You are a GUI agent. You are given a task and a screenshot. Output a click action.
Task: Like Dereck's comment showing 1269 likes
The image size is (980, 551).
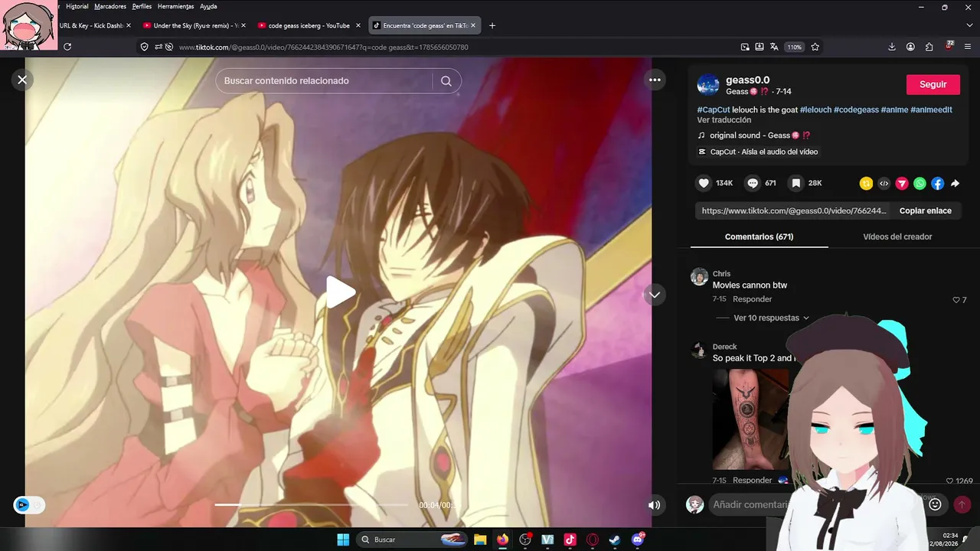click(950, 481)
